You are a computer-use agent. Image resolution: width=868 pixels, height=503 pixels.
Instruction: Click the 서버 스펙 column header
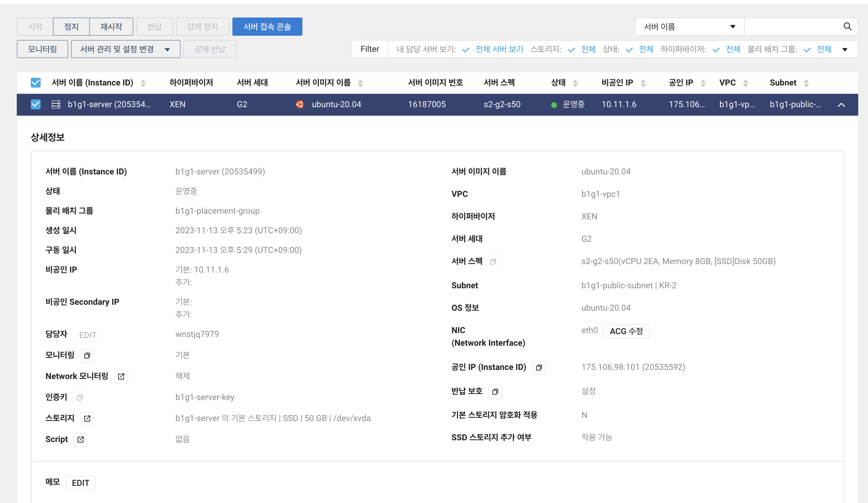[x=499, y=83]
